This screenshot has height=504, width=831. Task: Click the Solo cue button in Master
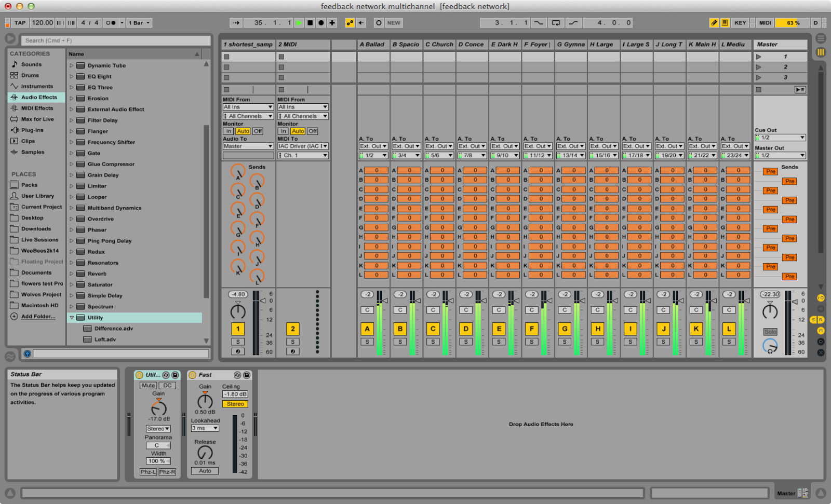(770, 332)
